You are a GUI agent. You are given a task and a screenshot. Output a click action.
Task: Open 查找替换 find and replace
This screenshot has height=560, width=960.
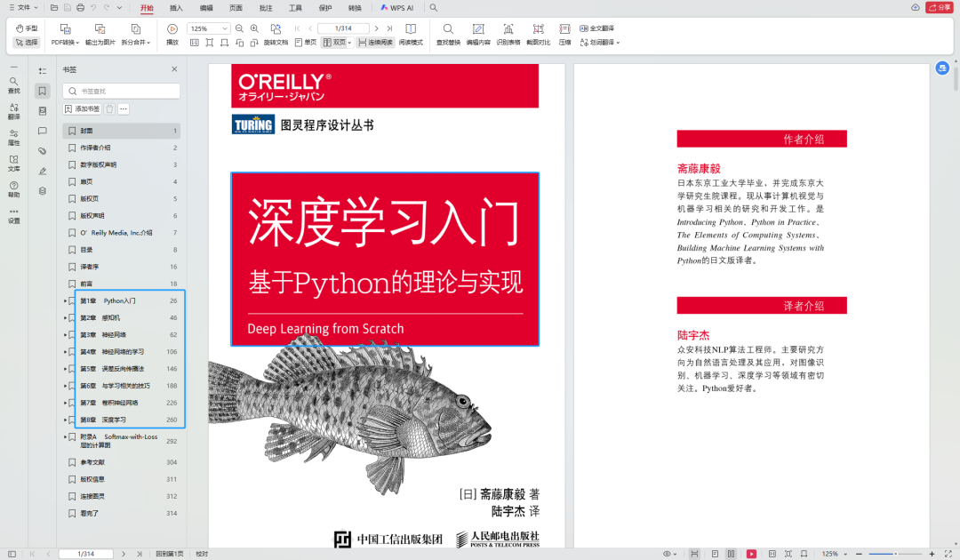tap(448, 35)
